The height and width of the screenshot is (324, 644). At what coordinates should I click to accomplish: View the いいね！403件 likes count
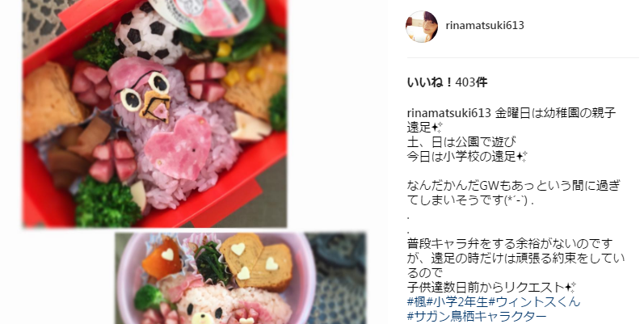coord(448,82)
